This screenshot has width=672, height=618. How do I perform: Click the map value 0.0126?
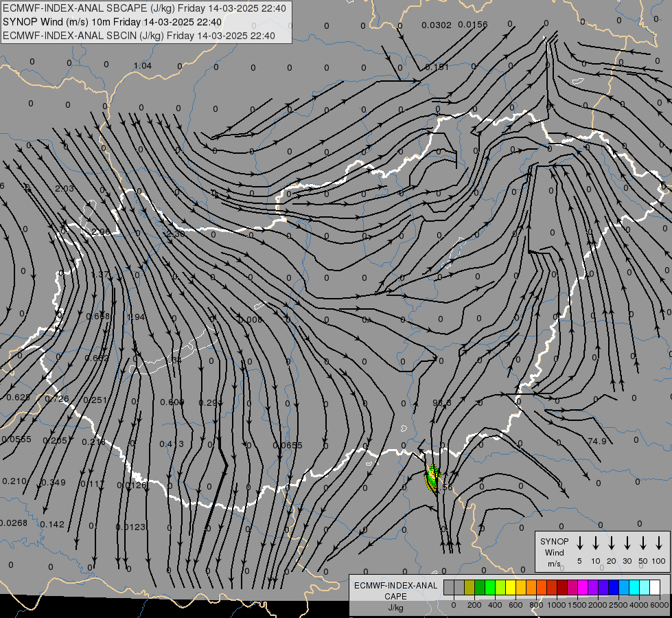point(132,485)
